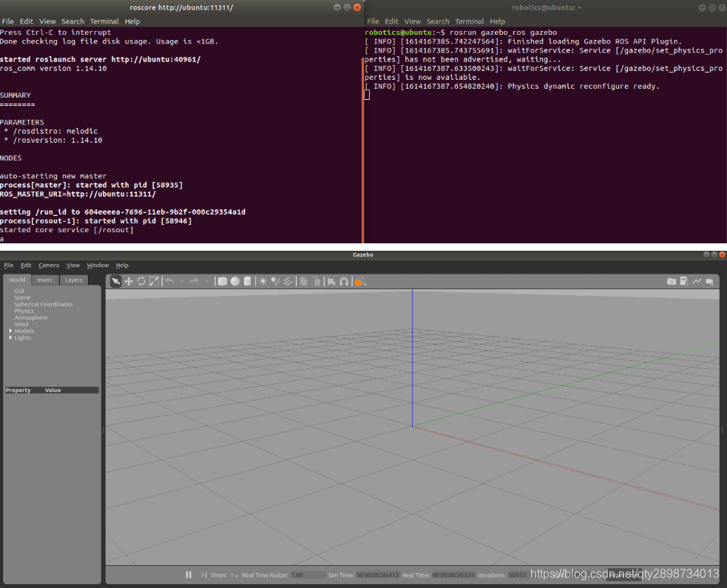Open File menu in roscore terminal window
Image resolution: width=727 pixels, height=588 pixels.
[x=8, y=21]
